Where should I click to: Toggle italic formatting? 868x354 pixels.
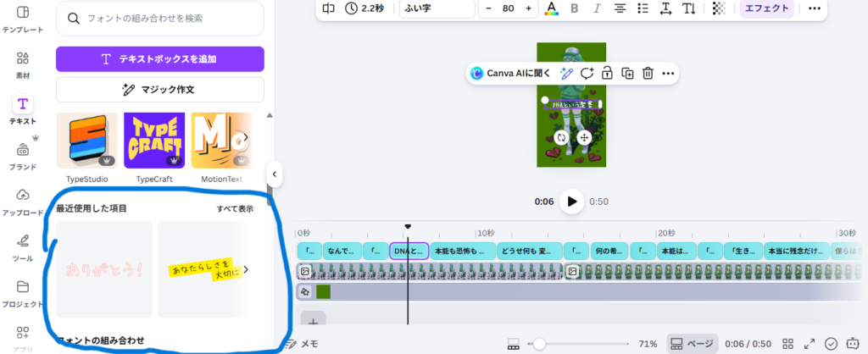point(597,8)
